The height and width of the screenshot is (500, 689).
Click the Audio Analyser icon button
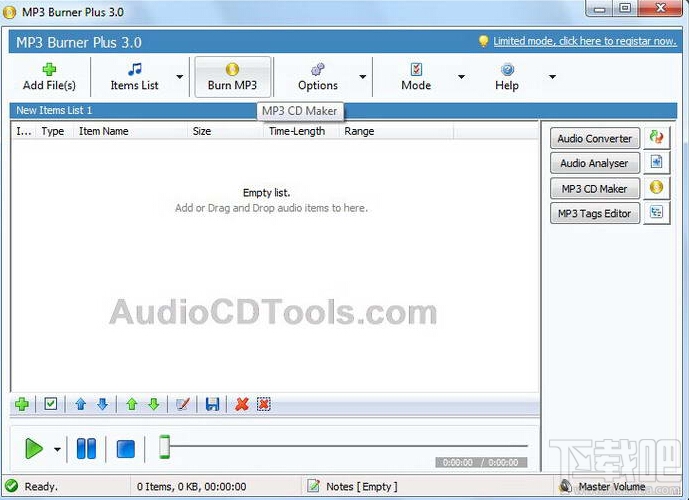656,163
